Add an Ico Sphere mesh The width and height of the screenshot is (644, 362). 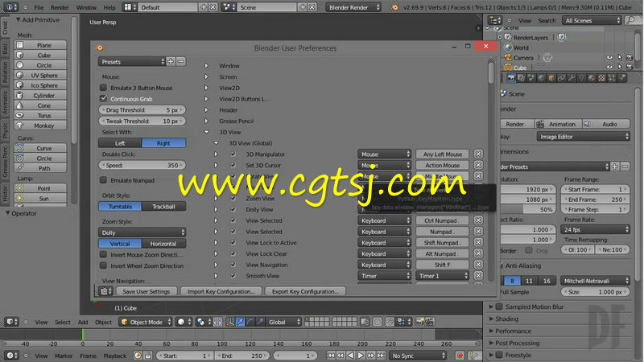click(x=40, y=85)
